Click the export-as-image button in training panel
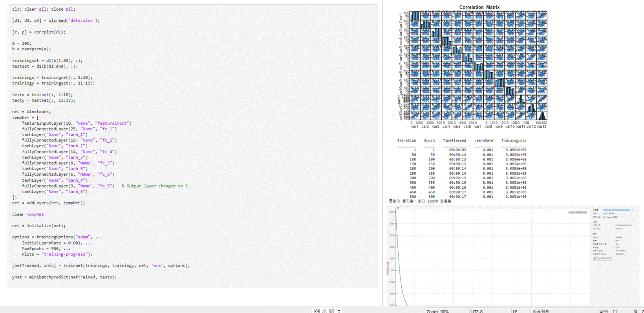Image resolution: width=644 pixels, height=313 pixels. tap(603, 258)
